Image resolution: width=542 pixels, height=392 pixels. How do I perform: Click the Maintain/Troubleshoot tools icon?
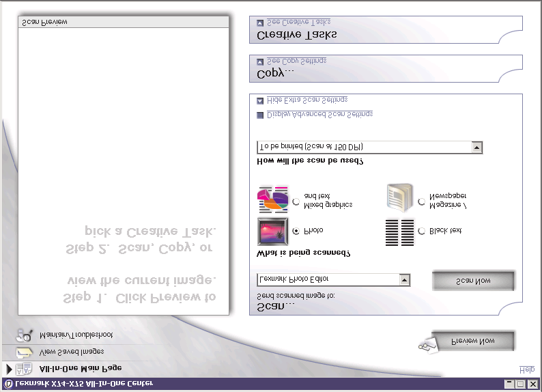[24, 335]
